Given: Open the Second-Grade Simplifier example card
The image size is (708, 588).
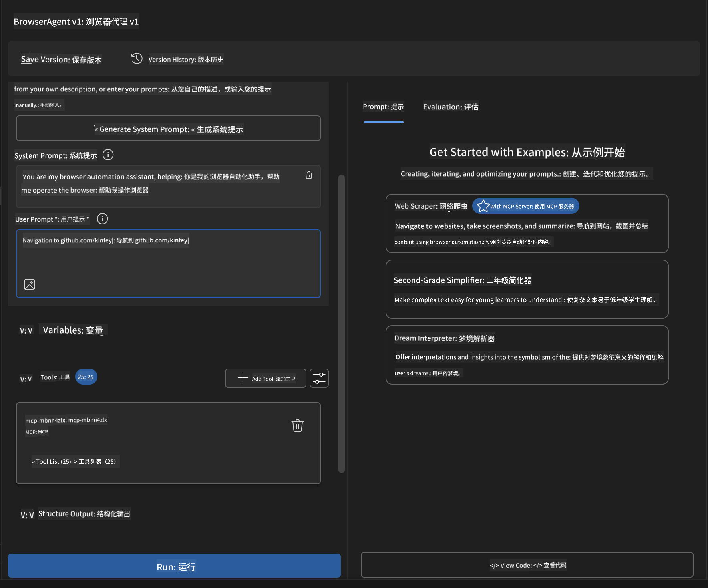Looking at the screenshot, I should [x=527, y=289].
